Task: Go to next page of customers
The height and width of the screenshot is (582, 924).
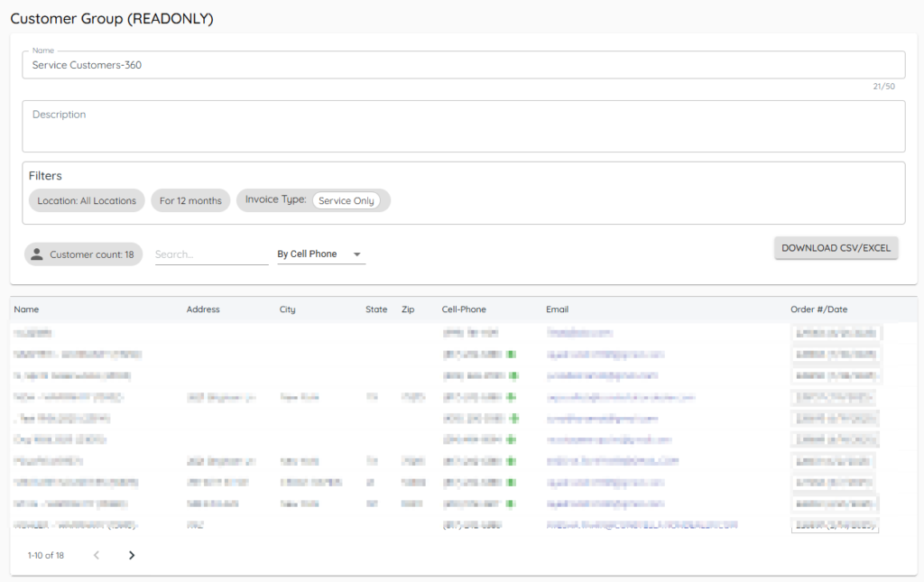Action: click(x=132, y=555)
